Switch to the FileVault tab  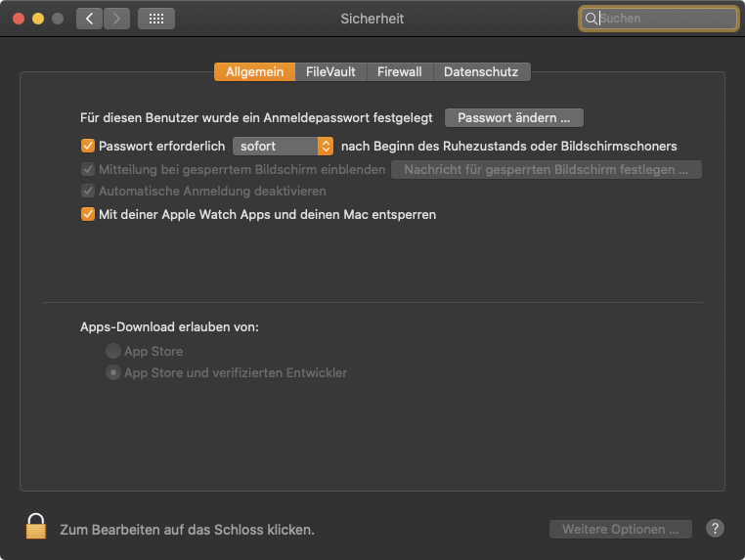tap(331, 72)
